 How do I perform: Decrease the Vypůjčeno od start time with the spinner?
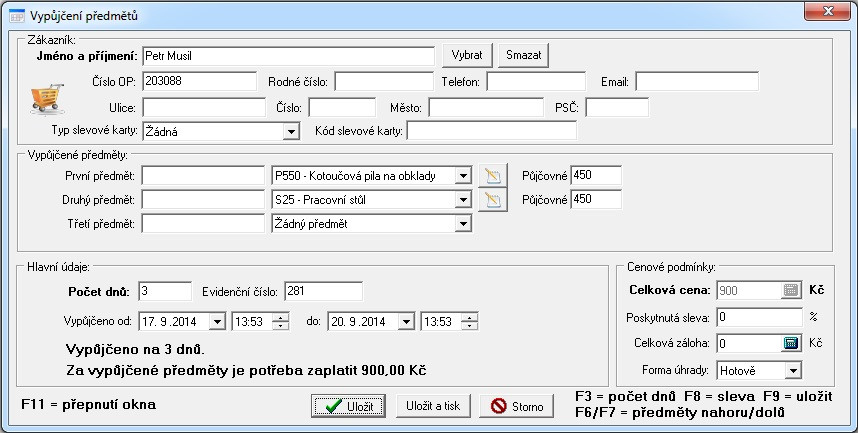[280, 325]
